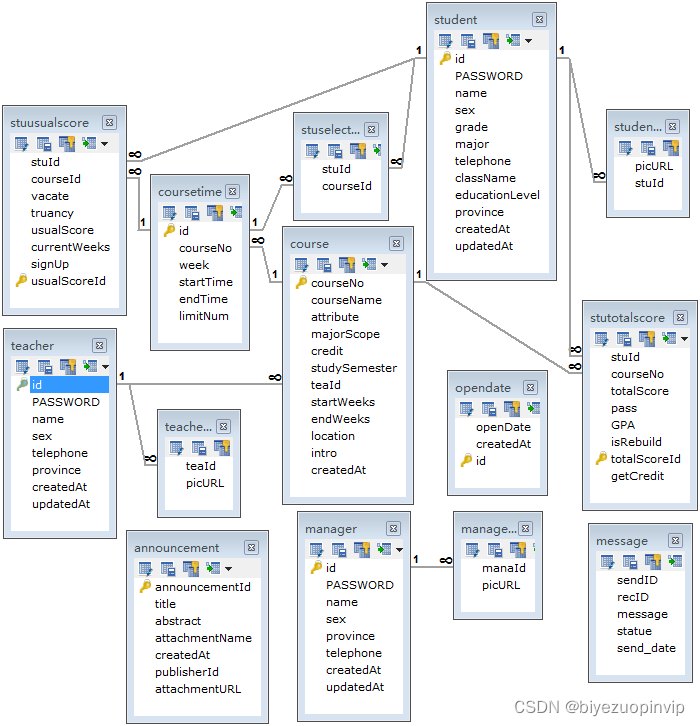Click foreign key icon in message table
The image size is (700, 726).
pos(653,562)
